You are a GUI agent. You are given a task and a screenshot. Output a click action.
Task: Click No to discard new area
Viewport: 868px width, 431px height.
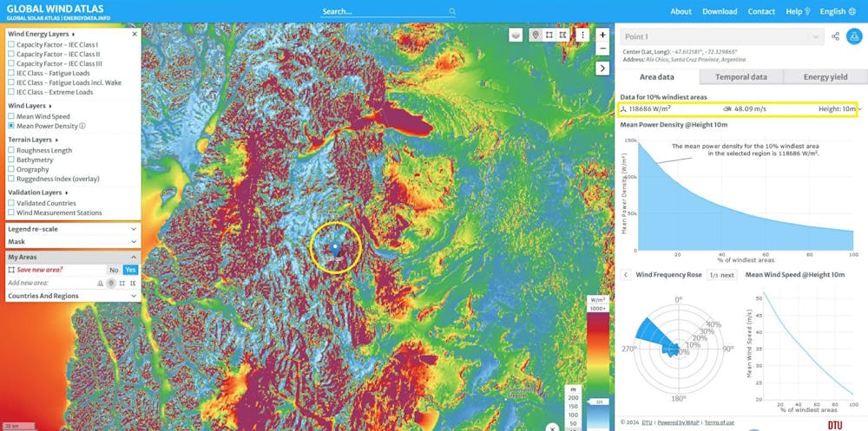point(114,270)
